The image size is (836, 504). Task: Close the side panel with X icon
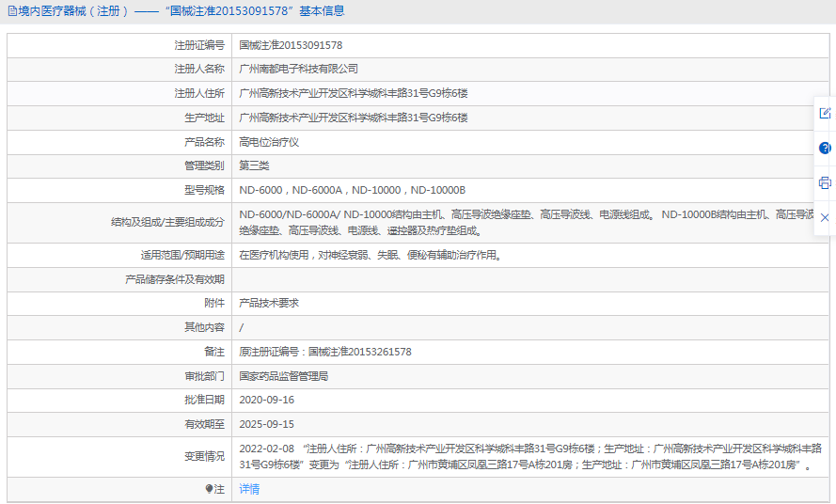pos(825,217)
